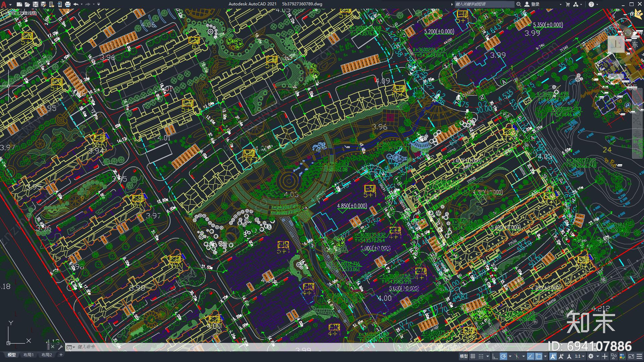Open from web and mobile icon

click(52, 4)
